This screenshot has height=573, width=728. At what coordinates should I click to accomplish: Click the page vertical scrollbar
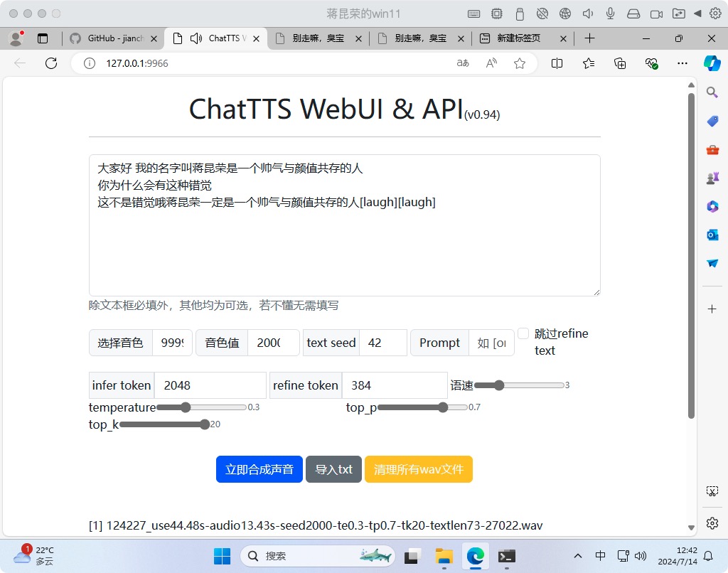(x=691, y=255)
